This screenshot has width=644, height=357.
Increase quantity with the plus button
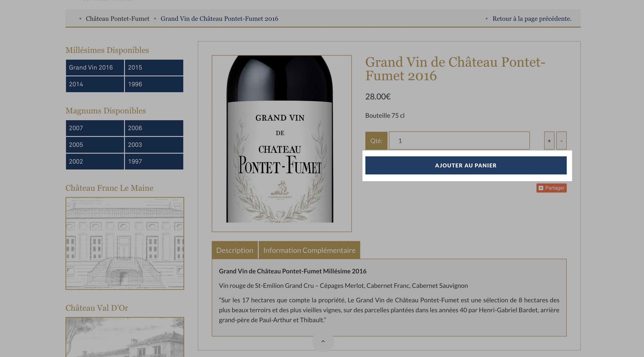tap(549, 141)
